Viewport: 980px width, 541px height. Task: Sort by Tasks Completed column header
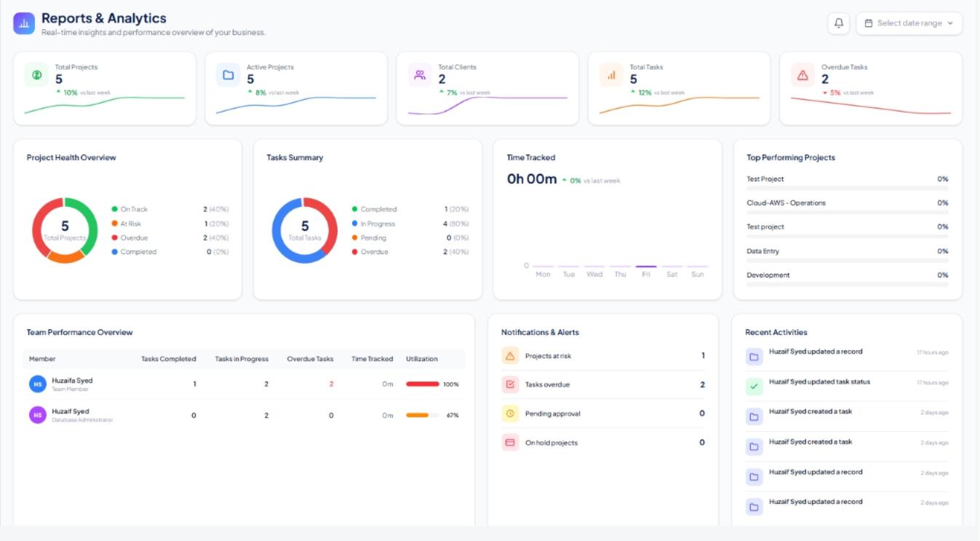[168, 359]
